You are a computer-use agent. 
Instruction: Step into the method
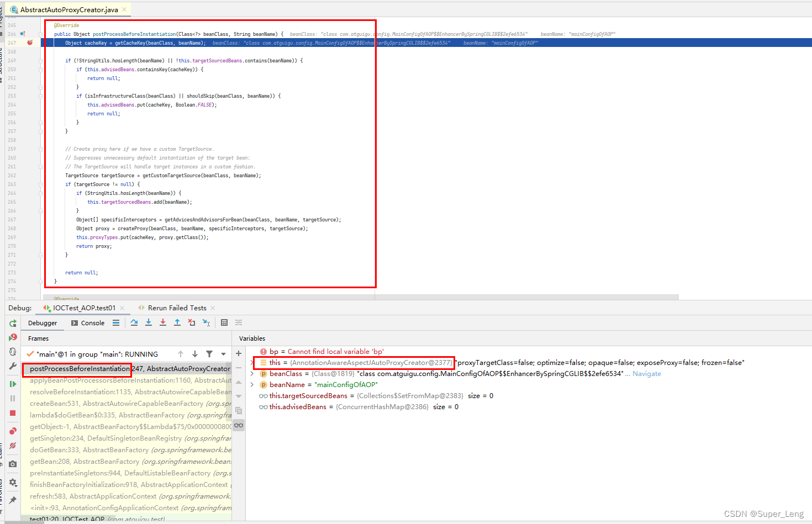[149, 322]
